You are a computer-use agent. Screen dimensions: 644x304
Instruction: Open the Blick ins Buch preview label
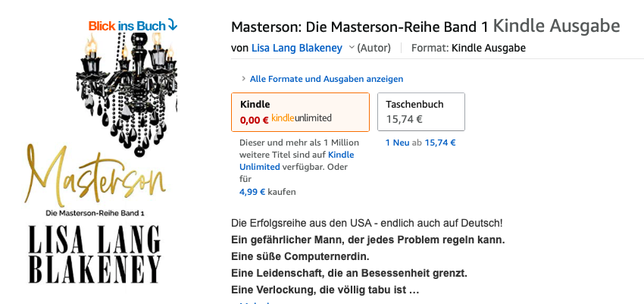[133, 26]
